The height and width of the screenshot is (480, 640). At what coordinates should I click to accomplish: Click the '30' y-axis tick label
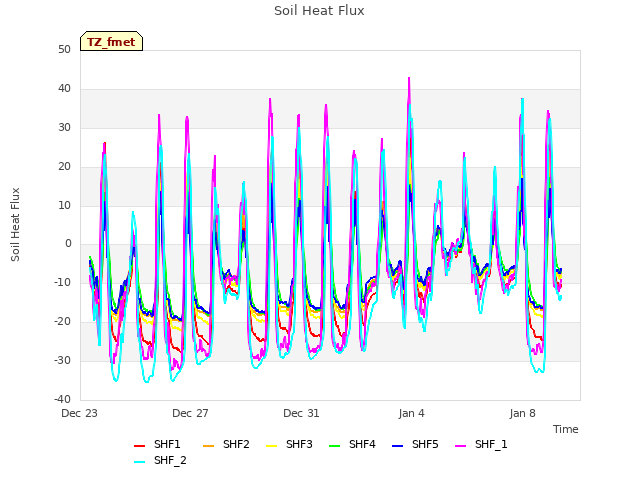[x=64, y=128]
